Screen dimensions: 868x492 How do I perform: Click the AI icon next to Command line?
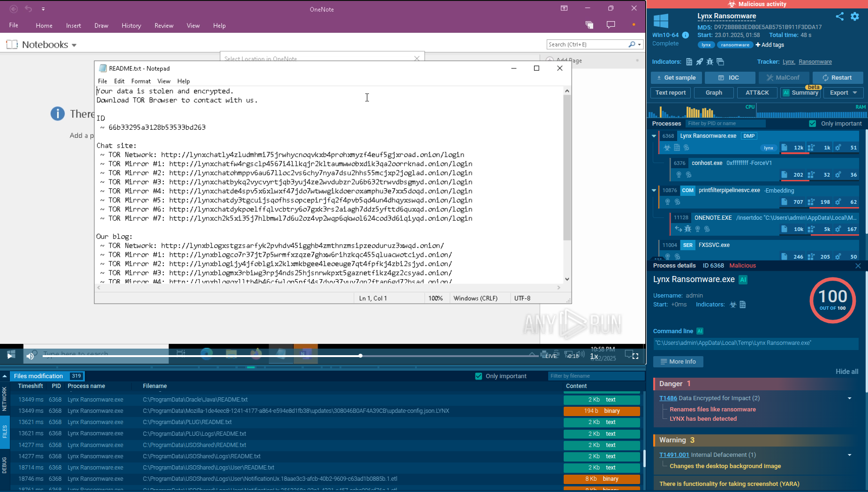click(700, 331)
